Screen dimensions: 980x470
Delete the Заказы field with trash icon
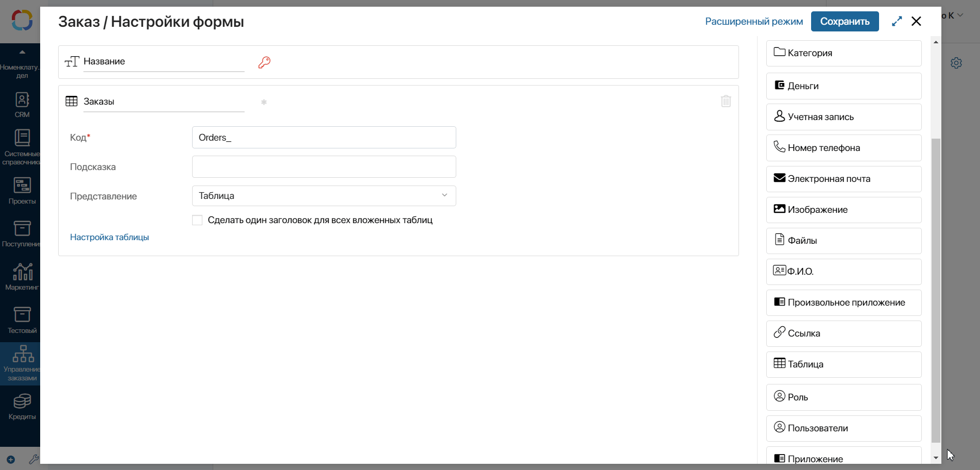(726, 101)
